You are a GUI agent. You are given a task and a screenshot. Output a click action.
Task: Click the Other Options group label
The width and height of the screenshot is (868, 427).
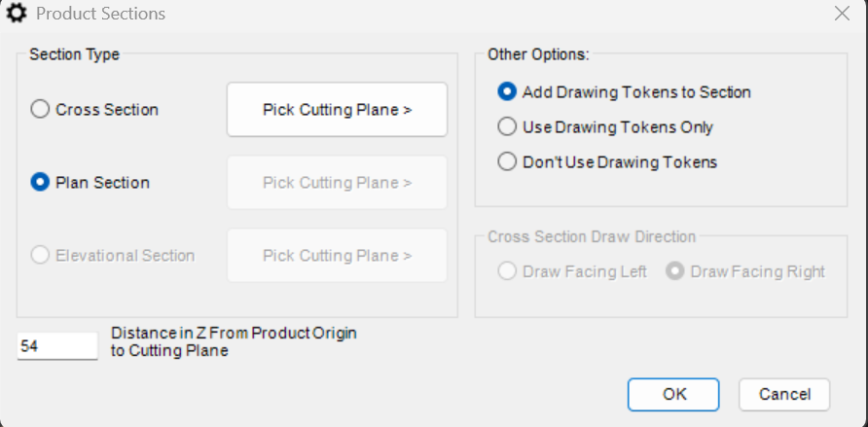point(538,54)
